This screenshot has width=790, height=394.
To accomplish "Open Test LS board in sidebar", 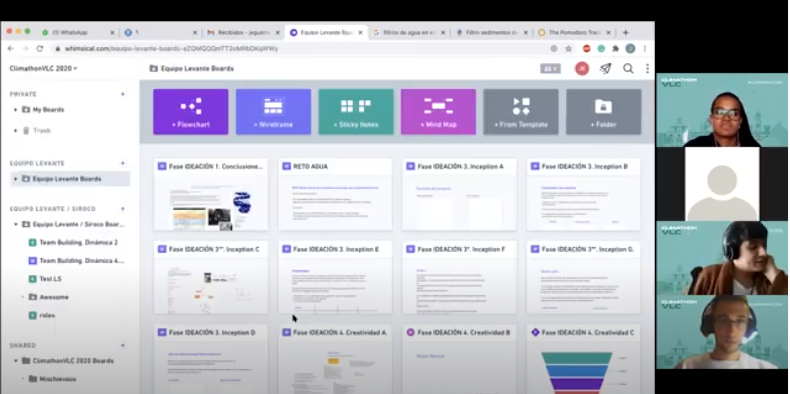I will pyautogui.click(x=45, y=279).
